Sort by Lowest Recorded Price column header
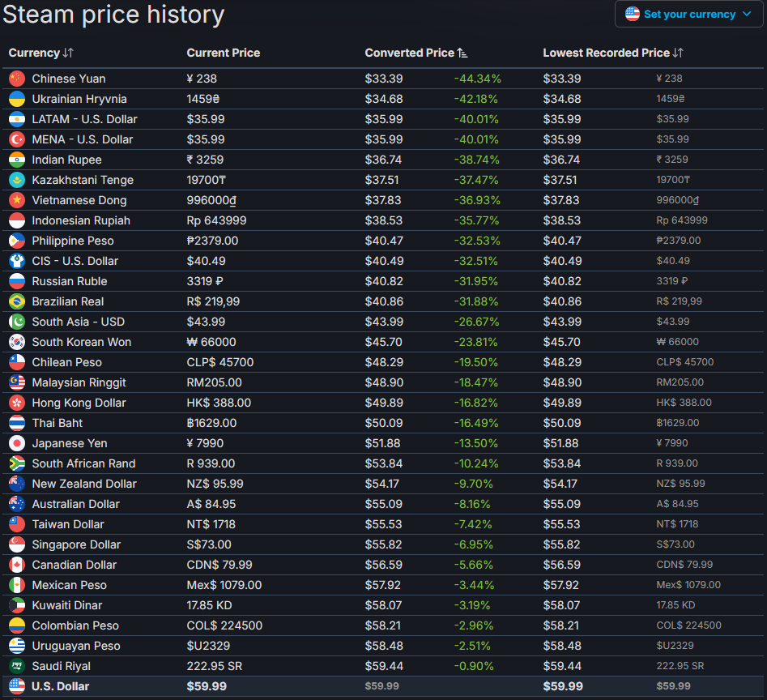Viewport: 767px width, 700px height. coord(613,53)
